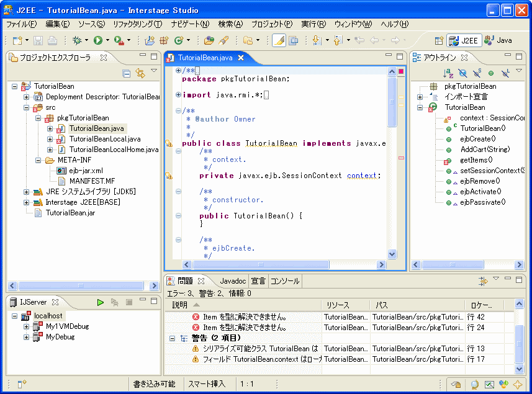The width and height of the screenshot is (532, 394).
Task: Click the filter icon in Problems view
Action: point(483,280)
